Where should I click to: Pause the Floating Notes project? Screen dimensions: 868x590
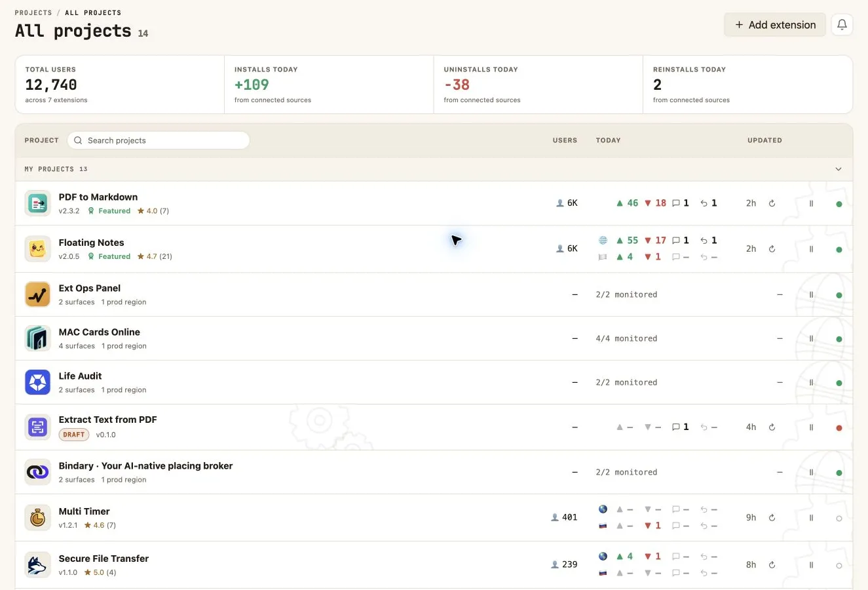811,249
